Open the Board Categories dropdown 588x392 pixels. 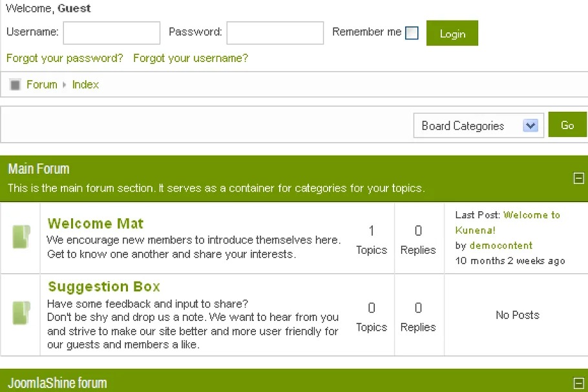click(478, 126)
